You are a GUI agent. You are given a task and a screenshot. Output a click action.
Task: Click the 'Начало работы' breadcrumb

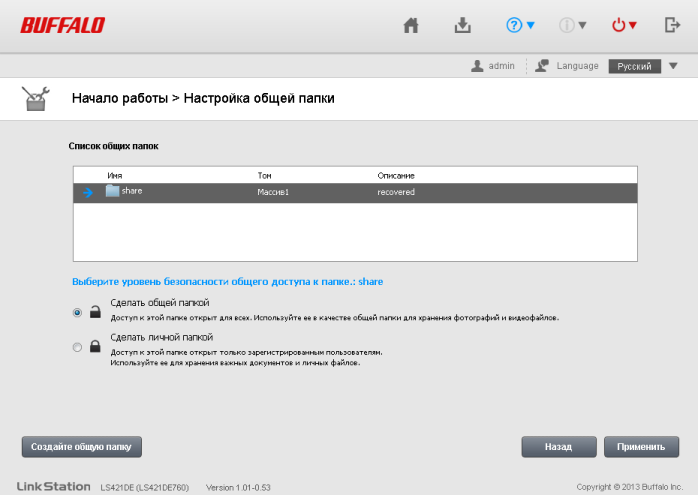pyautogui.click(x=120, y=98)
